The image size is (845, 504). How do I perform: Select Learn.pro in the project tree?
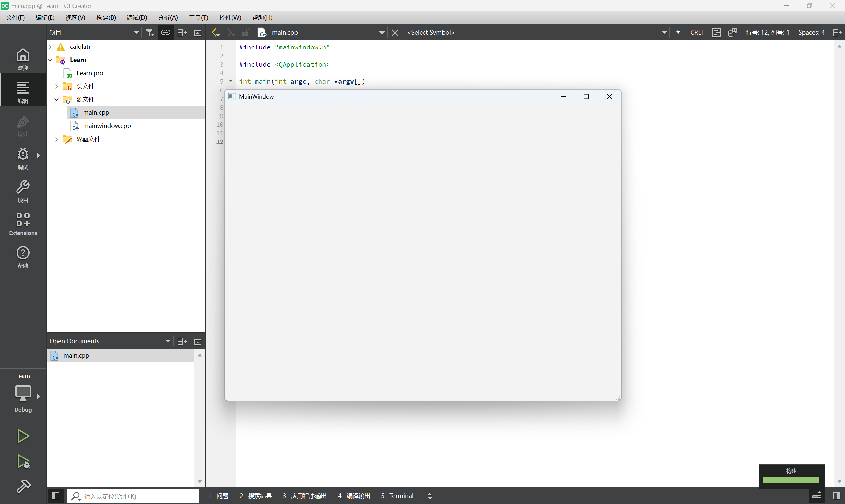point(90,73)
